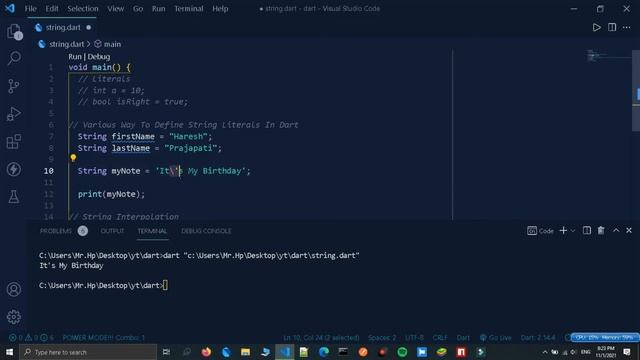Open the Go menu

click(x=138, y=9)
